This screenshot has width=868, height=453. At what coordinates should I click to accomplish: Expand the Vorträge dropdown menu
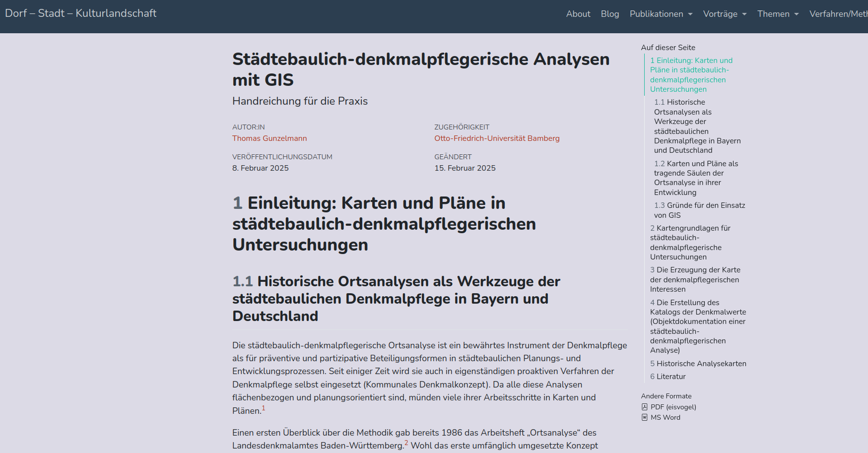tap(725, 14)
